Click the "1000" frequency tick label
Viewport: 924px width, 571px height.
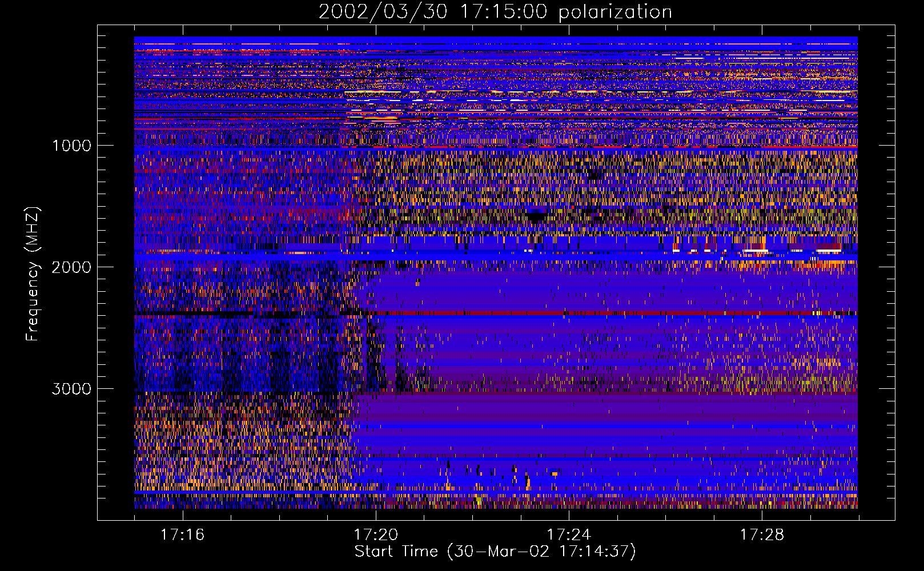click(71, 146)
